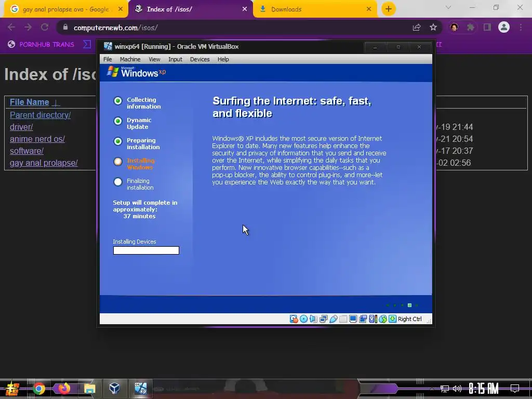Open the Machine menu in VirtualBox
The image size is (532, 399).
point(130,59)
